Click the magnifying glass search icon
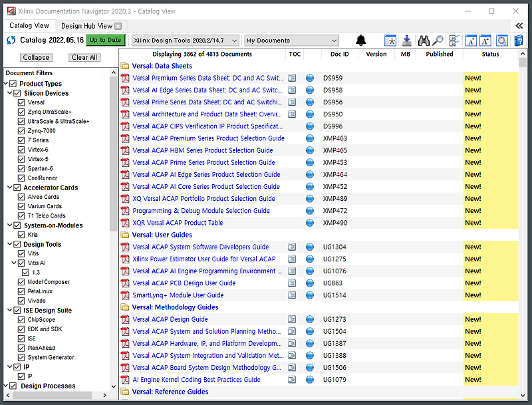This screenshot has height=405, width=532. (438, 41)
